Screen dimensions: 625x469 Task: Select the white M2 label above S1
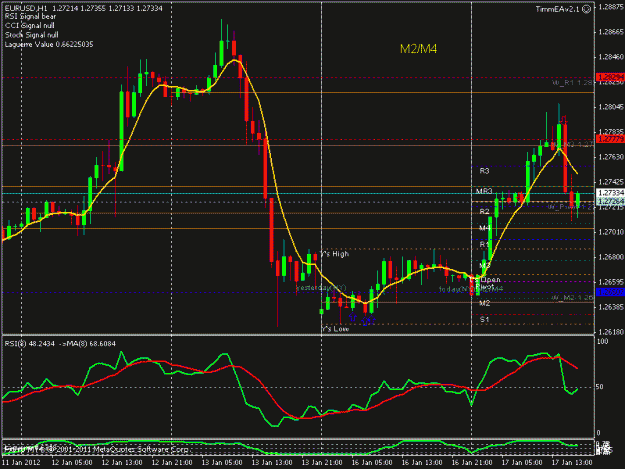tap(484, 303)
